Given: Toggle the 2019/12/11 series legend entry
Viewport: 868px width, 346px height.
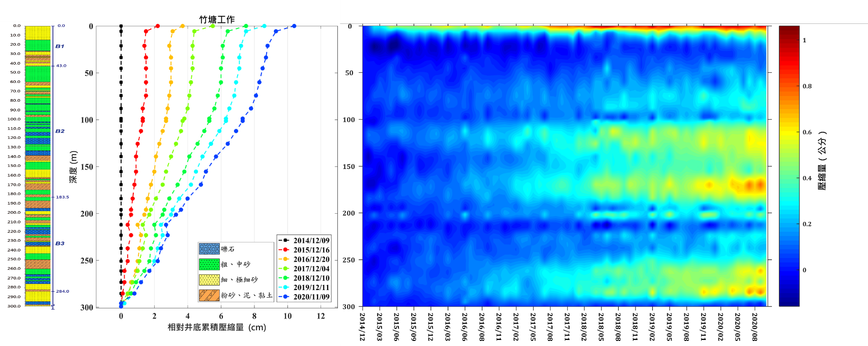Looking at the screenshot, I should (311, 287).
